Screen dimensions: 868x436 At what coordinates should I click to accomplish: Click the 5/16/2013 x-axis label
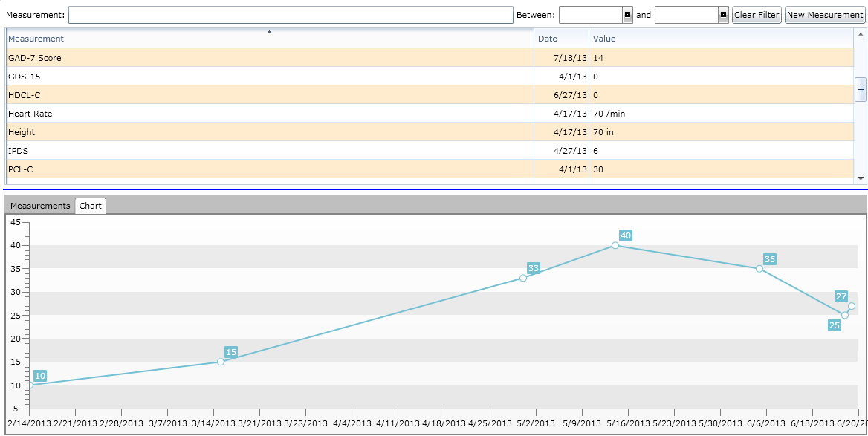pos(628,423)
